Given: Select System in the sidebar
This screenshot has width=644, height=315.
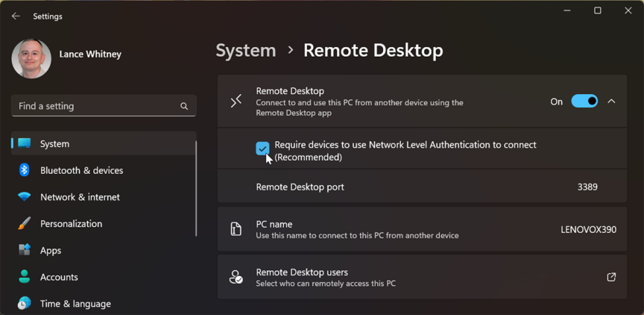Looking at the screenshot, I should 54,143.
